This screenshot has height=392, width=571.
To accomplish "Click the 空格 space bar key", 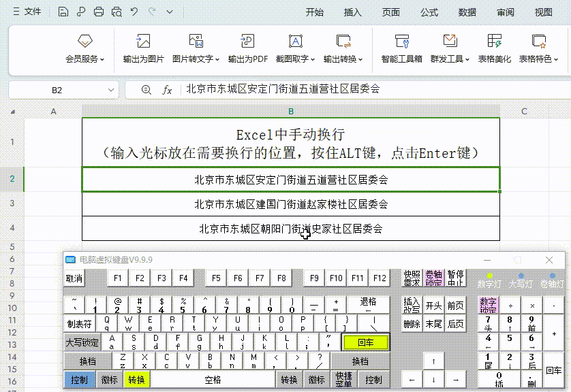I will pyautogui.click(x=213, y=380).
